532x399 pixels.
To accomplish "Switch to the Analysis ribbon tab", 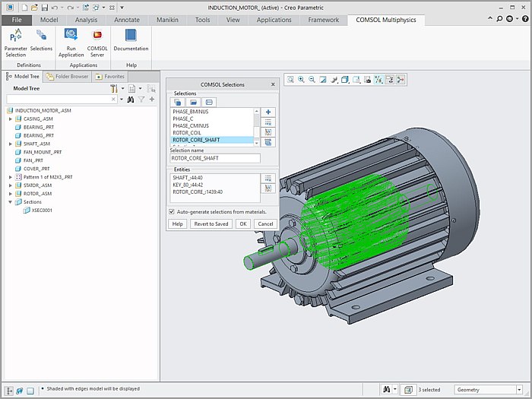I will tap(86, 20).
